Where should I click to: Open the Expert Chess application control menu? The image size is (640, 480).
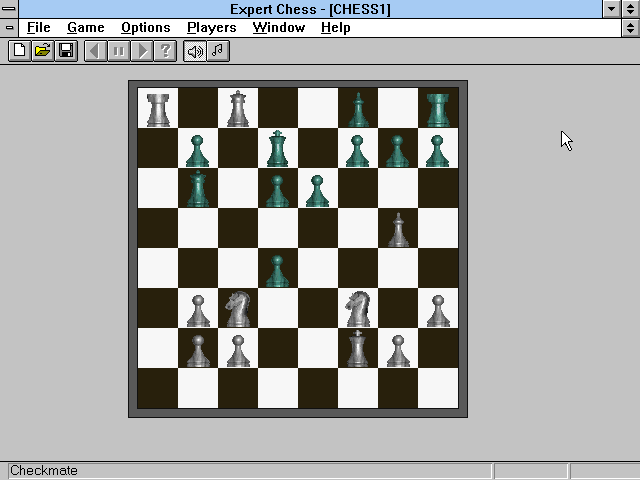pos(9,9)
